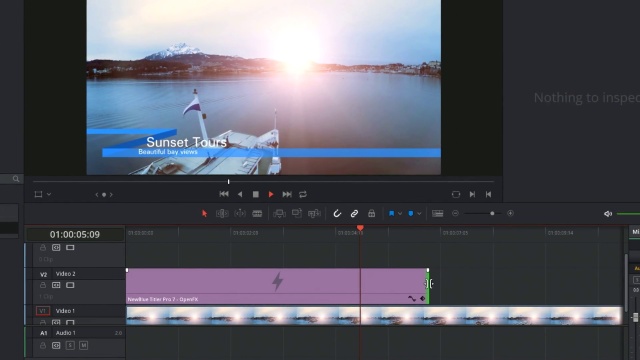Open the flag color dropdown arrow
This screenshot has height=360, width=640.
[400, 213]
